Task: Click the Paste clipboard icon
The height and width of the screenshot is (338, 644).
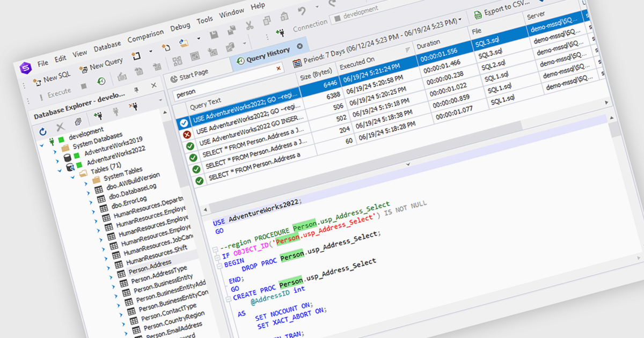Action: [x=284, y=18]
